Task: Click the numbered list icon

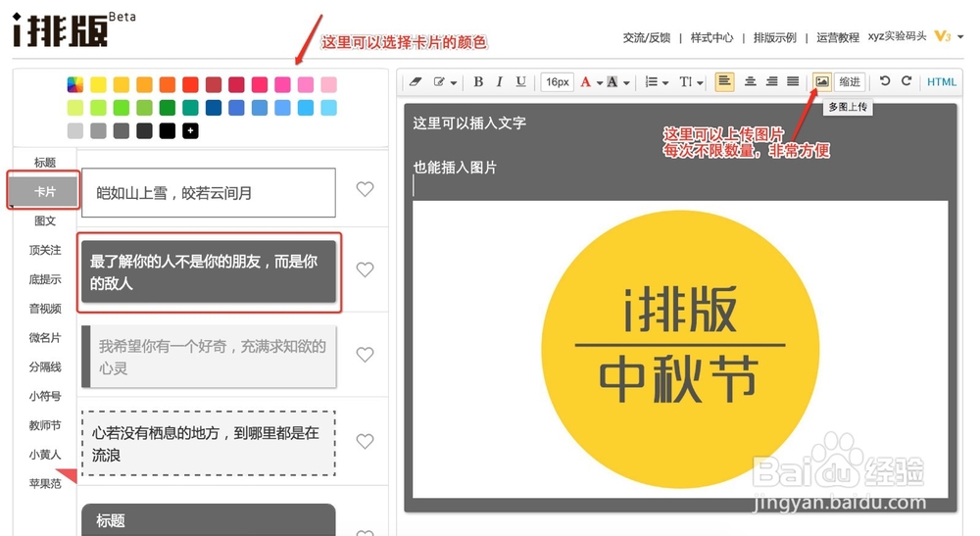Action: (x=652, y=82)
